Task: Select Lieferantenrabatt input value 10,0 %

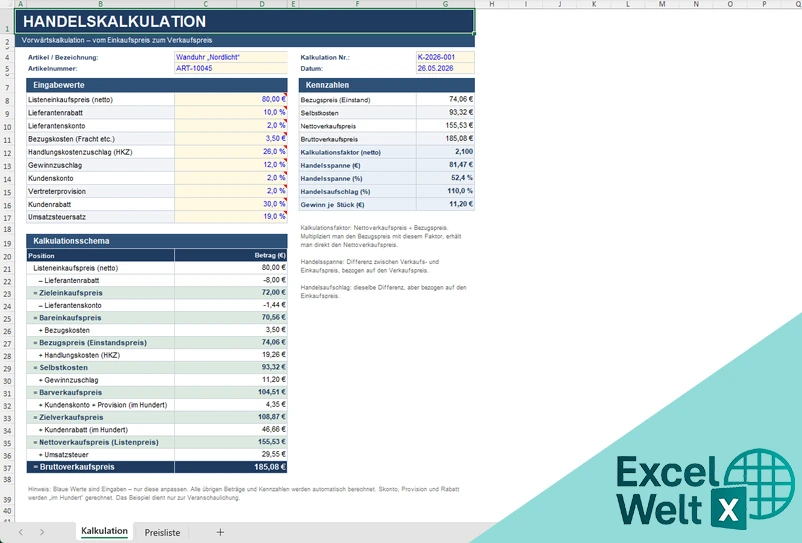Action: [x=231, y=112]
